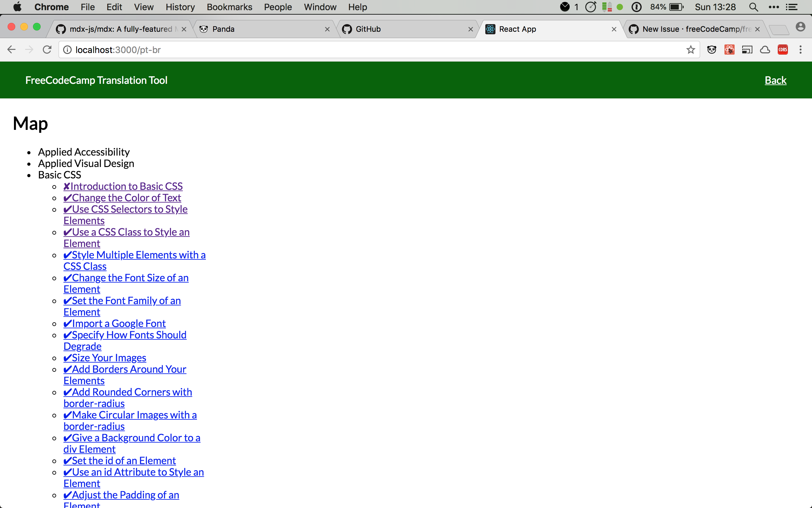Click the Back link in the header

[x=776, y=80]
